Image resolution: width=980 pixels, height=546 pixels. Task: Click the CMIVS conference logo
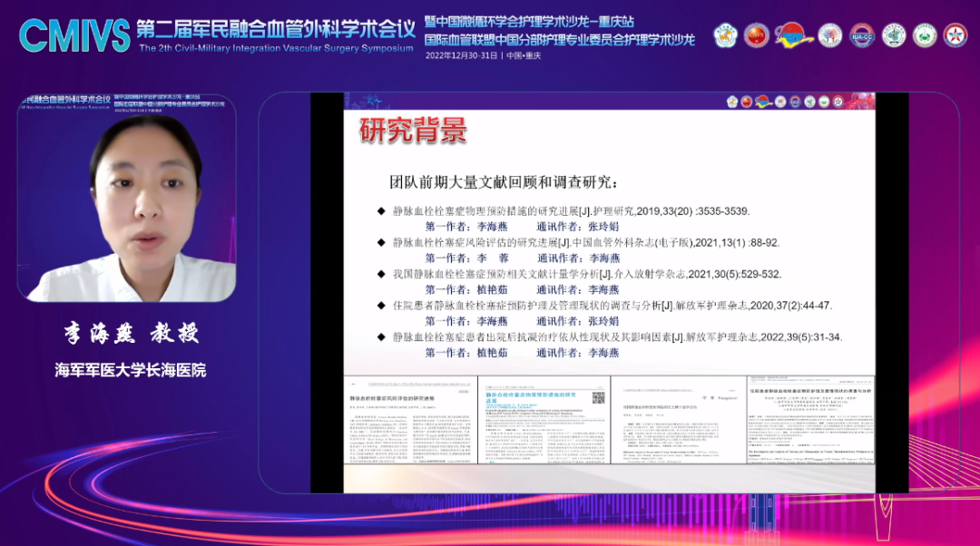[74, 35]
